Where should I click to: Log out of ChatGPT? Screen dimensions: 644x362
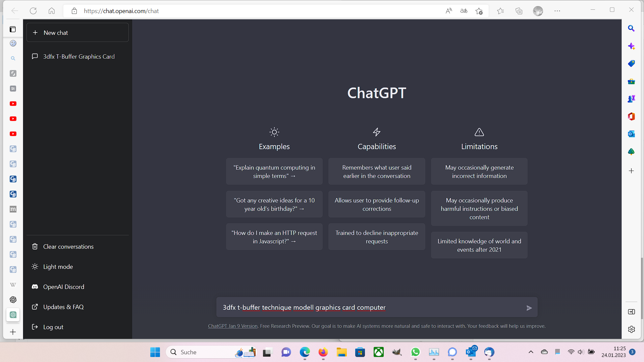pyautogui.click(x=53, y=327)
